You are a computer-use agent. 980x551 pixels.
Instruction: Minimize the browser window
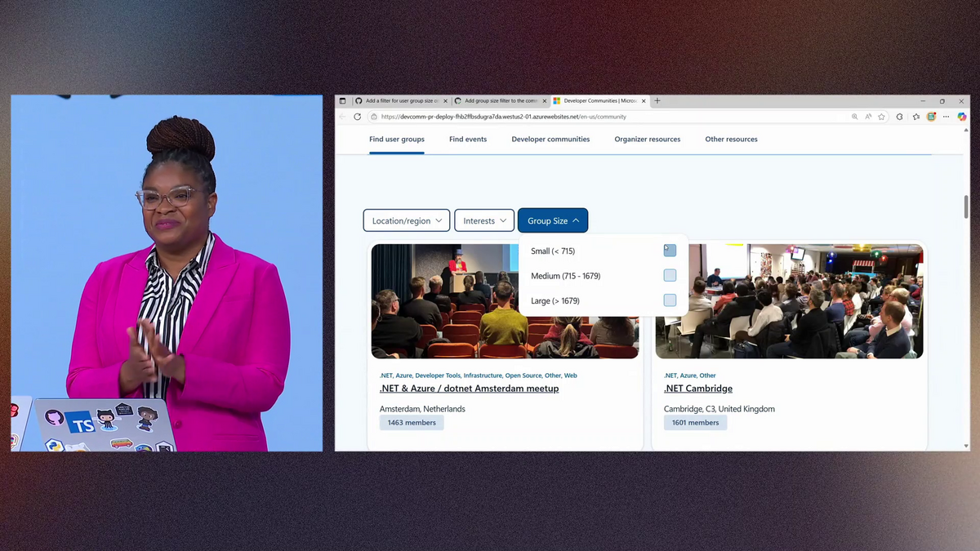(x=923, y=101)
